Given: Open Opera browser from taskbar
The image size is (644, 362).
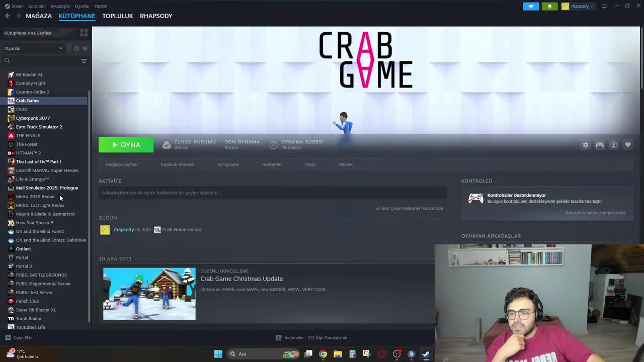Looking at the screenshot, I should pyautogui.click(x=382, y=354).
